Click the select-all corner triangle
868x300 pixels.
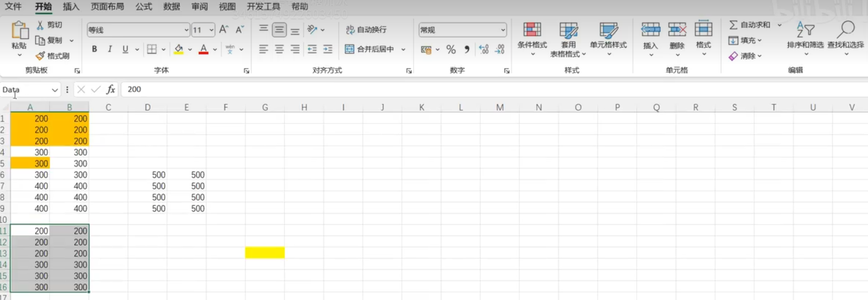coord(5,107)
